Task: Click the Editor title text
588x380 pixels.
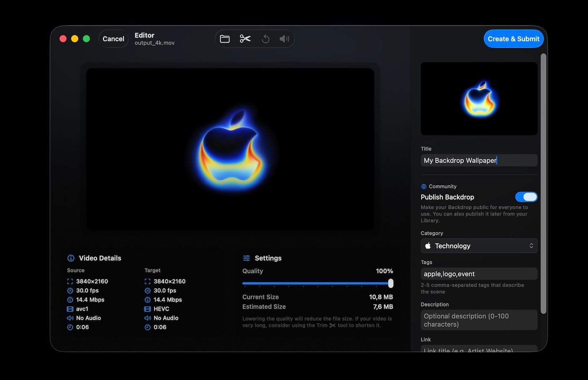Action: point(144,35)
